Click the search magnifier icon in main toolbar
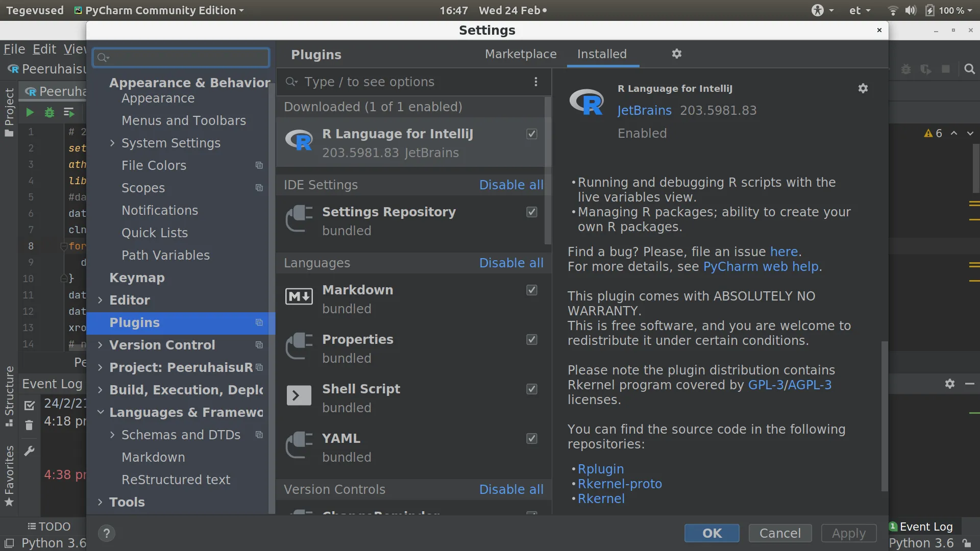The image size is (980, 551). 969,69
